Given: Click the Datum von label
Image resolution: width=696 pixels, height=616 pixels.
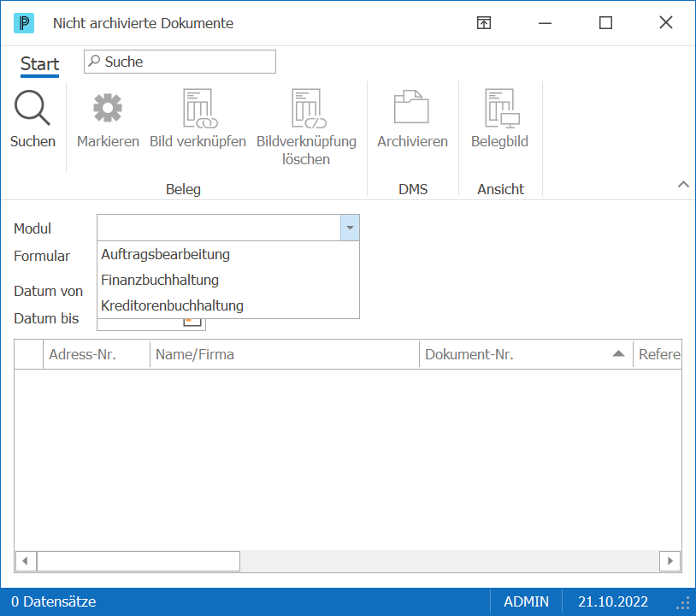Looking at the screenshot, I should [49, 291].
